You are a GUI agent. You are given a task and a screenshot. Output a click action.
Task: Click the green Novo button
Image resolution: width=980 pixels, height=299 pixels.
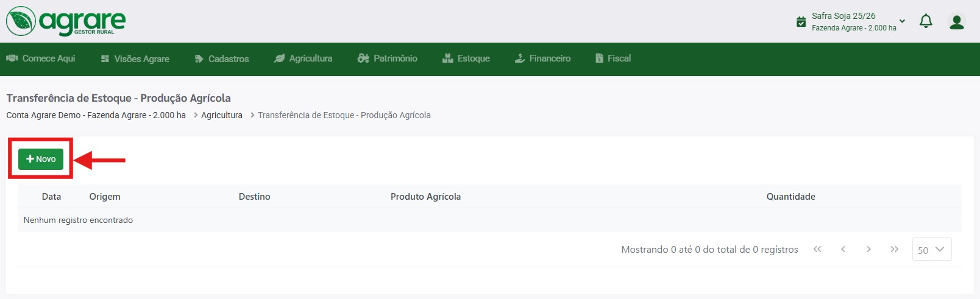pos(41,159)
